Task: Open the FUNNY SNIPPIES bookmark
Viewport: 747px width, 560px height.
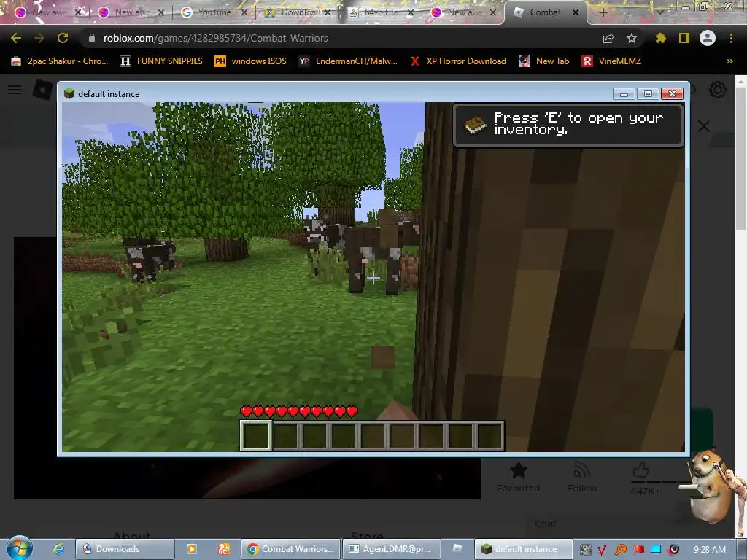Action: [161, 61]
